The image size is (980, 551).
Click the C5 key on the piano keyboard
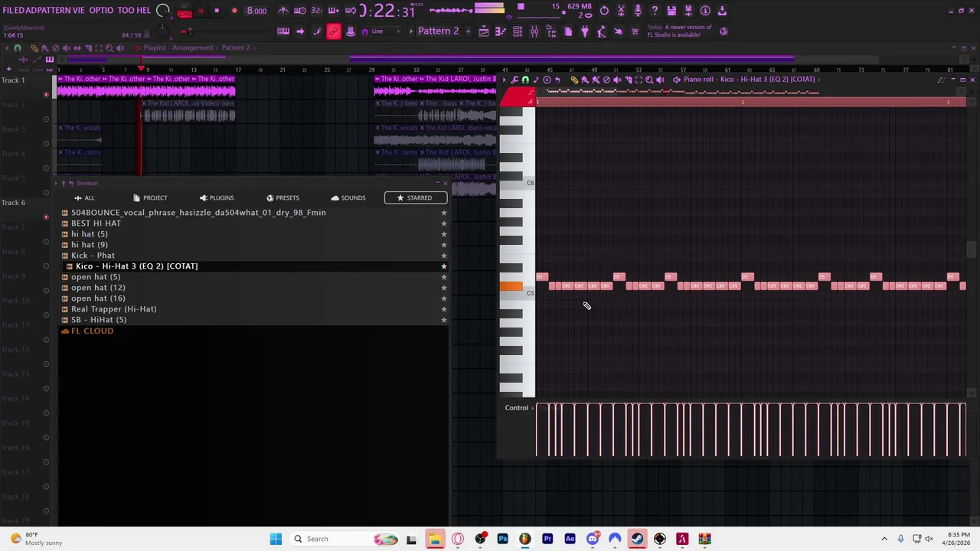[x=518, y=295]
